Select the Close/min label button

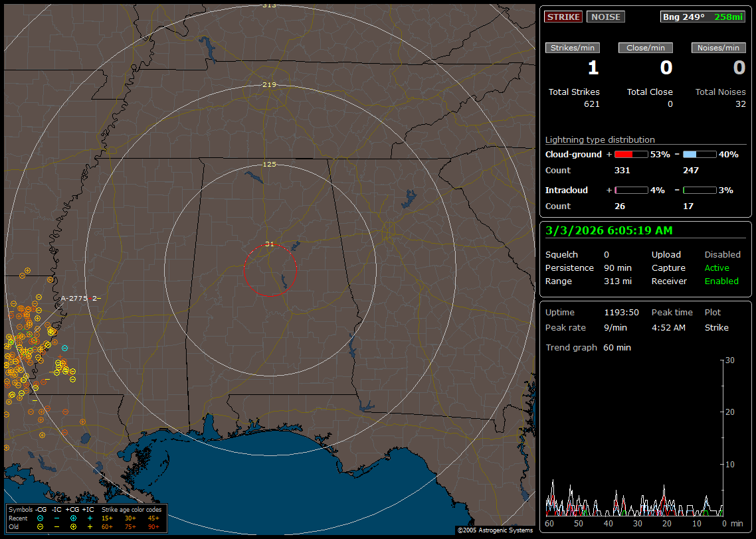point(646,48)
